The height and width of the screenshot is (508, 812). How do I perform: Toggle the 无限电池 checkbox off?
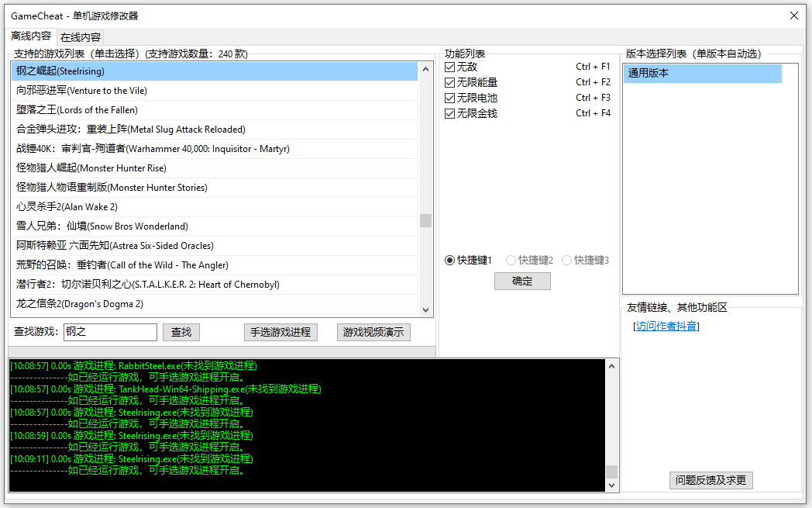pyautogui.click(x=450, y=98)
